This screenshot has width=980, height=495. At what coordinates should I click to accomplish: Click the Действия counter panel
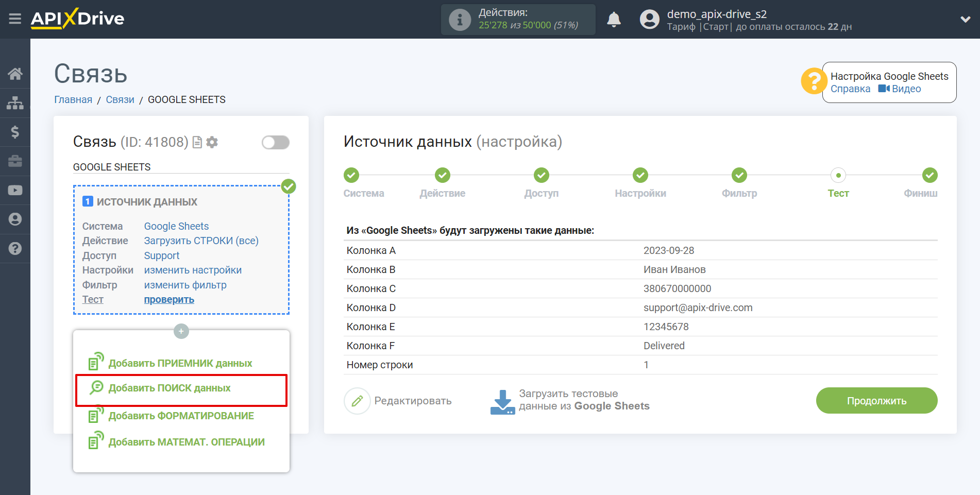pos(518,20)
